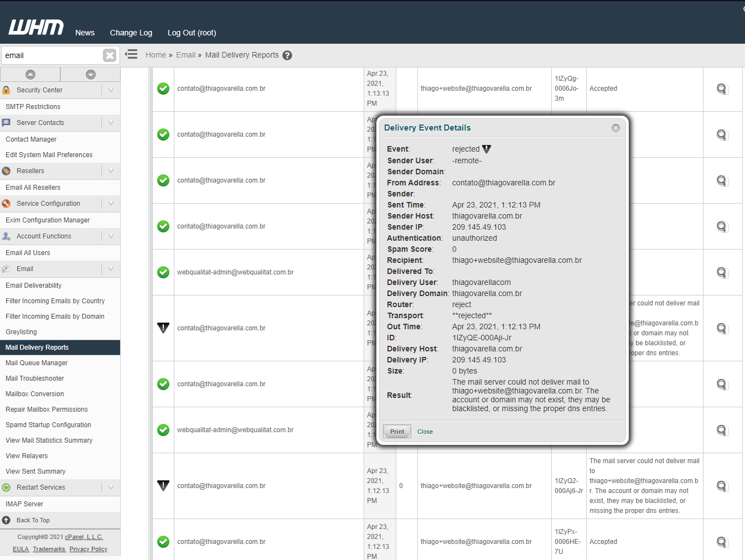
Task: Click the email search input field
Action: tap(52, 55)
